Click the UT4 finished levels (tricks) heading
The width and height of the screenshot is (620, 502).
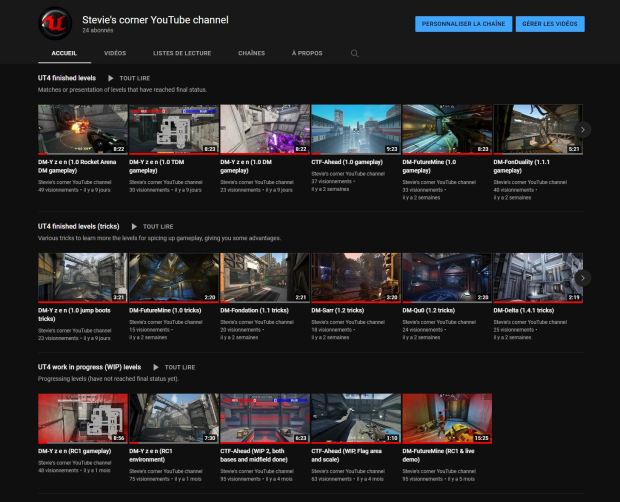pos(79,227)
